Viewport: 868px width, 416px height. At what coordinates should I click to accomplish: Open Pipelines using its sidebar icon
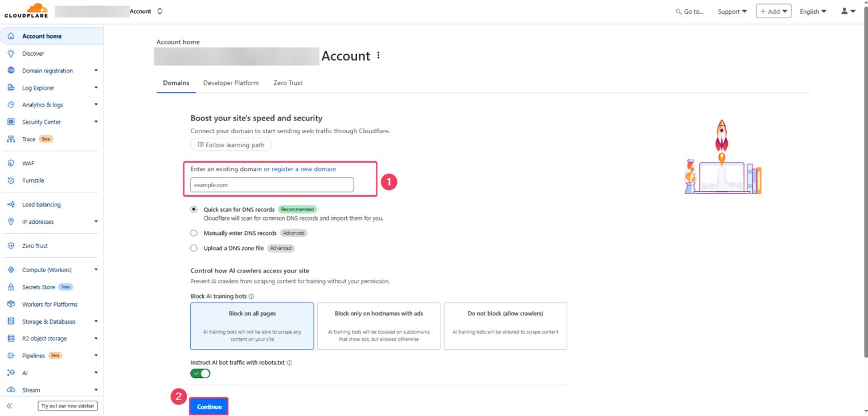click(11, 356)
